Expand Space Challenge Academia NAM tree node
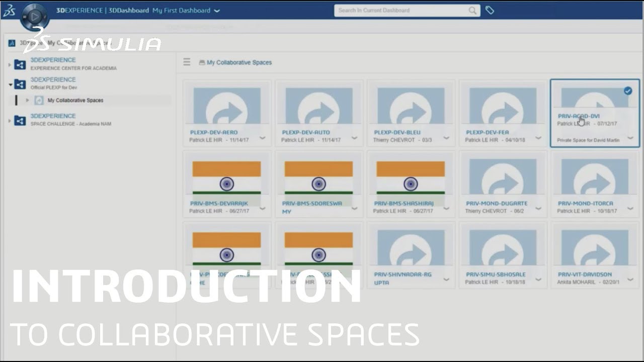This screenshot has height=362, width=644. click(10, 121)
